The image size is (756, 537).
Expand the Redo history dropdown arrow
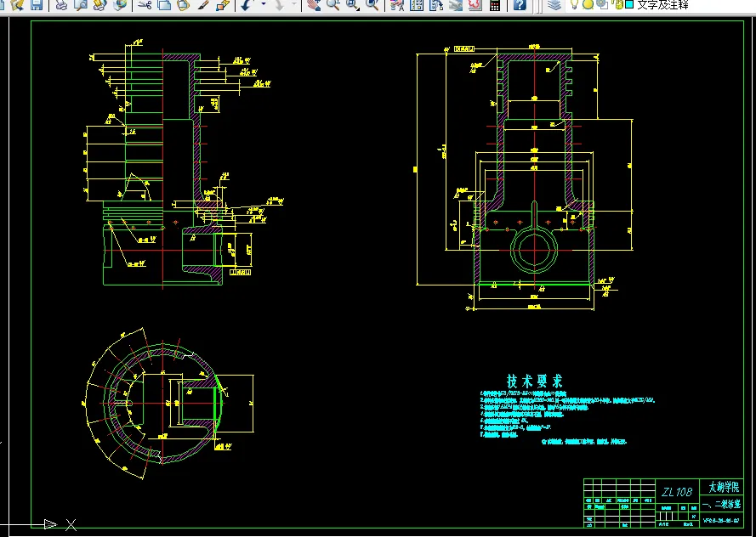click(x=296, y=4)
